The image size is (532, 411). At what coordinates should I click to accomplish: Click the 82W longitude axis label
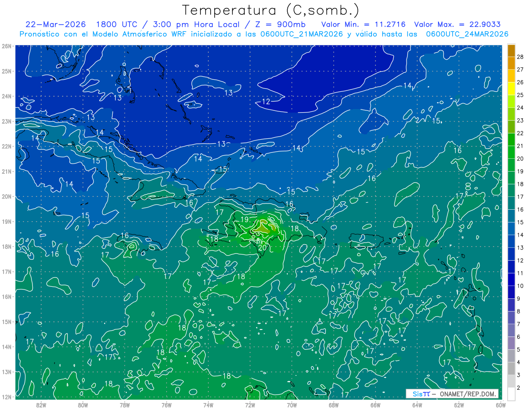[x=41, y=404]
